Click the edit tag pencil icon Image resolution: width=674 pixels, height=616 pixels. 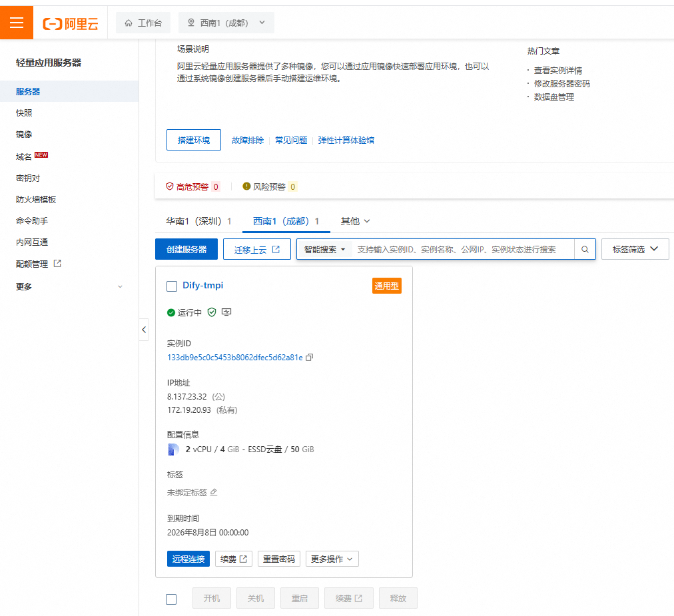[214, 493]
